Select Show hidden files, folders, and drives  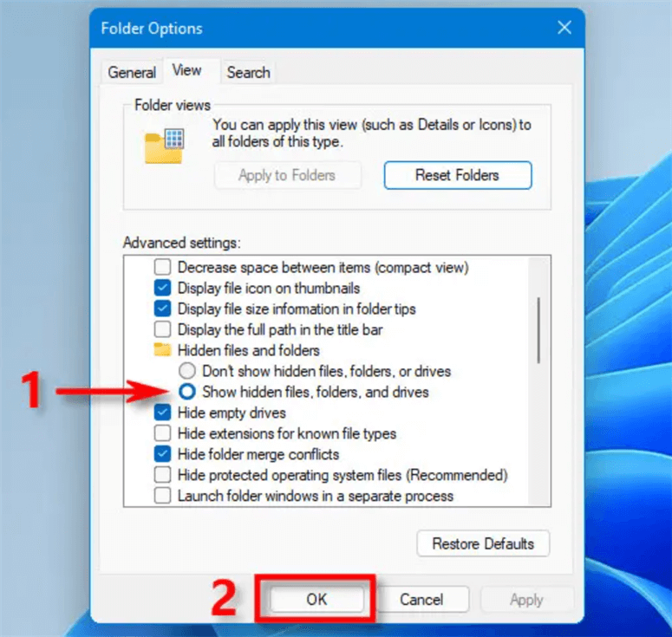[187, 391]
